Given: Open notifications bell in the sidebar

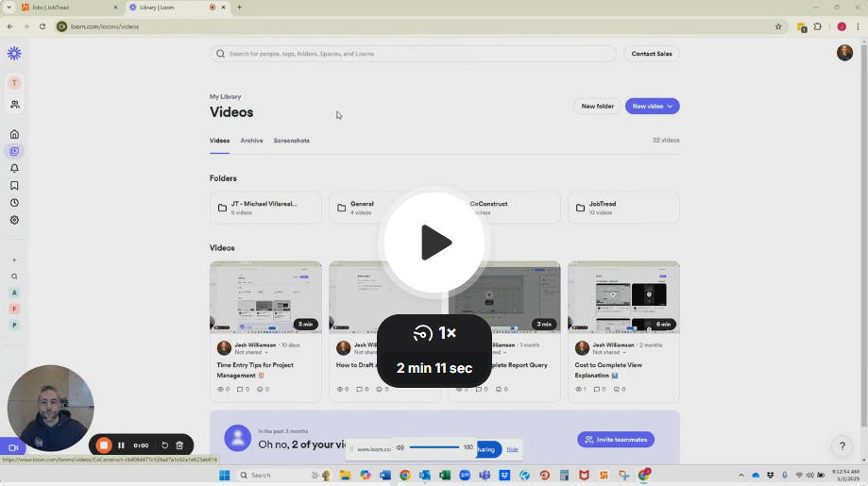Looking at the screenshot, I should point(14,168).
